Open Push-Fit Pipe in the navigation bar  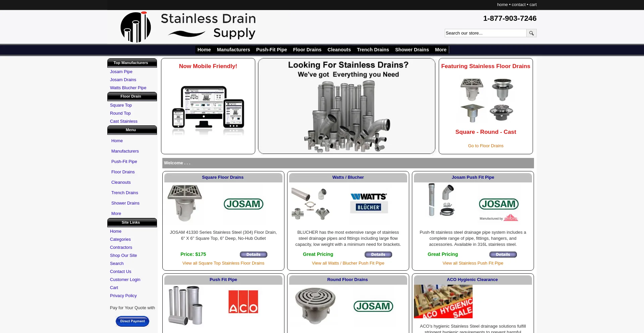pyautogui.click(x=271, y=50)
